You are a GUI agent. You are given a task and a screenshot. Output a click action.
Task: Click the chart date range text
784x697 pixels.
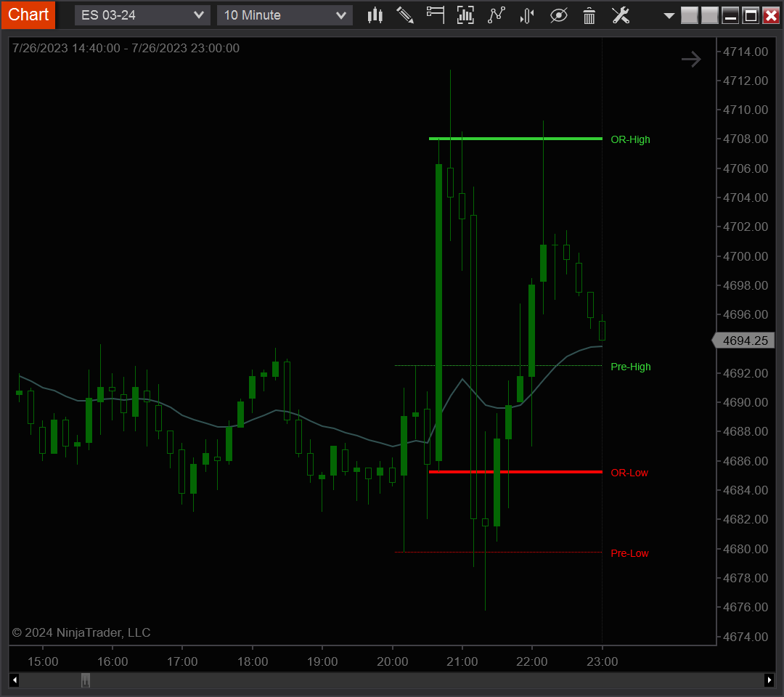pos(126,48)
